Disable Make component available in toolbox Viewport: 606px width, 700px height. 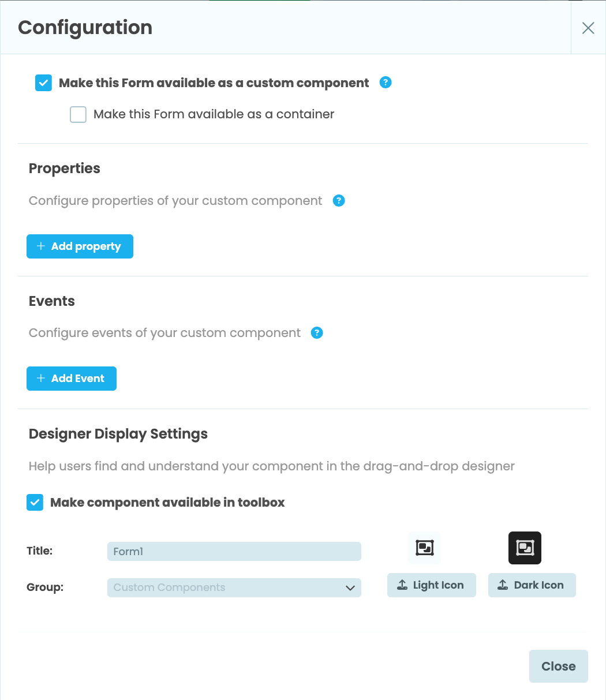(35, 502)
